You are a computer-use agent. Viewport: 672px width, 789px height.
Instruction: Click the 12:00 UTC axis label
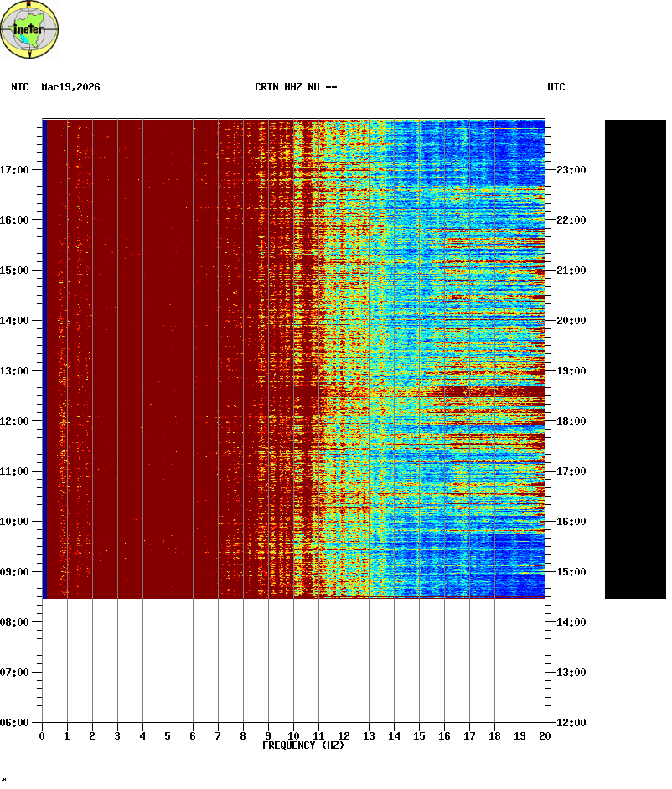(571, 723)
